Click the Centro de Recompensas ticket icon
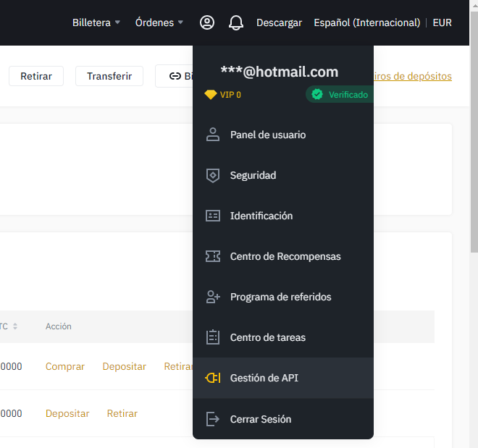The height and width of the screenshot is (448, 478). [212, 256]
